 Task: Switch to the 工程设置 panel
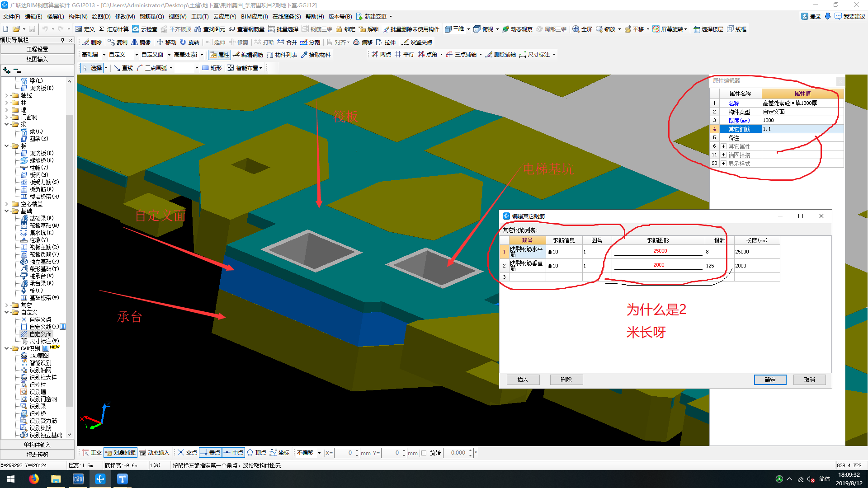pos(37,49)
